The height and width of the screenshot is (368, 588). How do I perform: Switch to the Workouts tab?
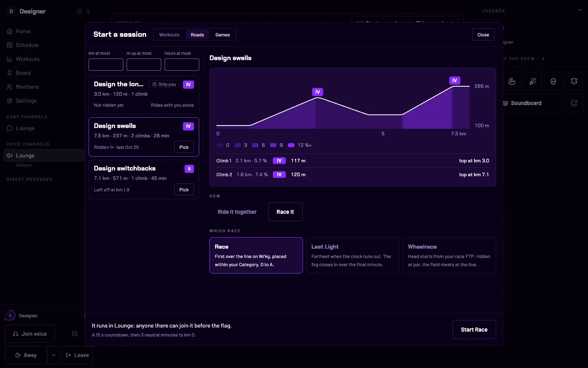click(x=169, y=35)
